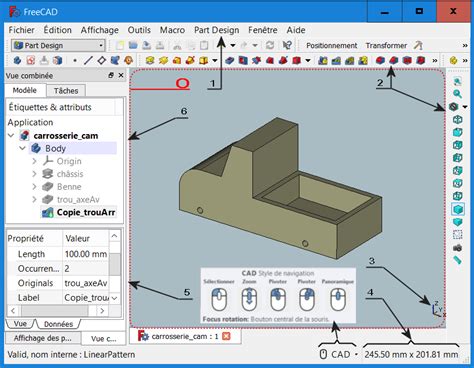Switch to the Tâches tab
474x368 pixels.
pos(66,91)
